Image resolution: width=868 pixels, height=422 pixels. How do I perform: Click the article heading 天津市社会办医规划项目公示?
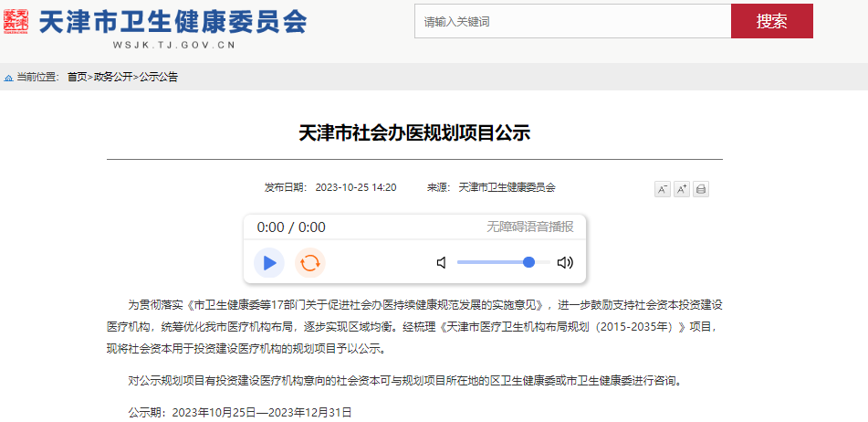coord(414,133)
